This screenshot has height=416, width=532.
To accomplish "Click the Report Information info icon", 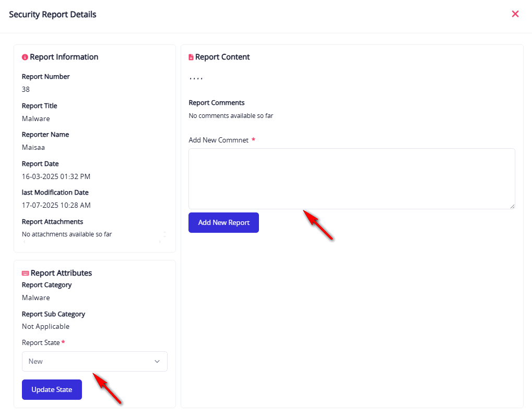I will (x=25, y=57).
